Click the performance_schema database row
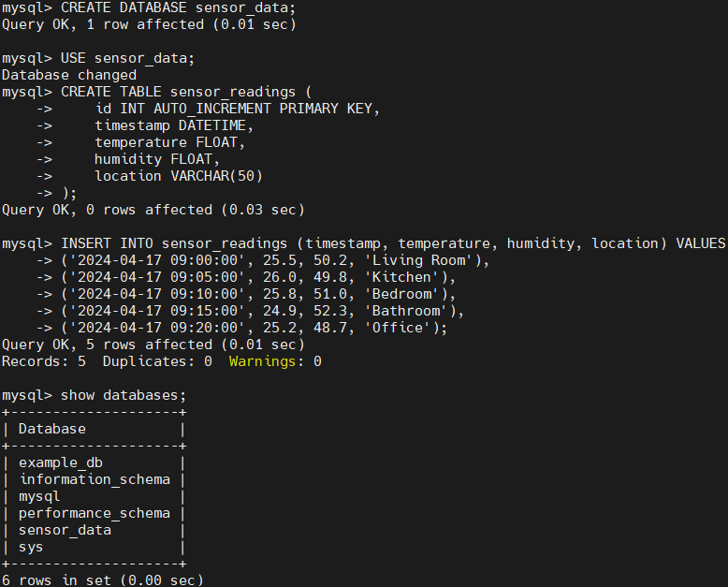The image size is (728, 587). click(x=95, y=514)
